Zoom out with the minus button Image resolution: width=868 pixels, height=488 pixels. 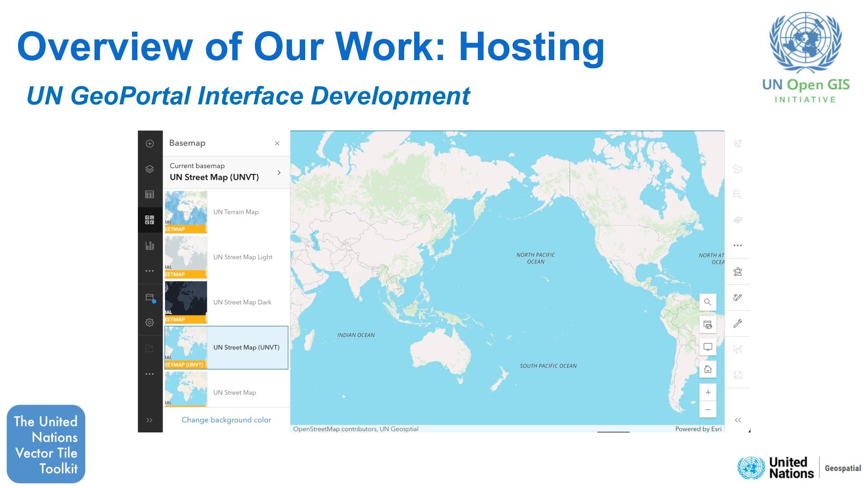[x=708, y=409]
